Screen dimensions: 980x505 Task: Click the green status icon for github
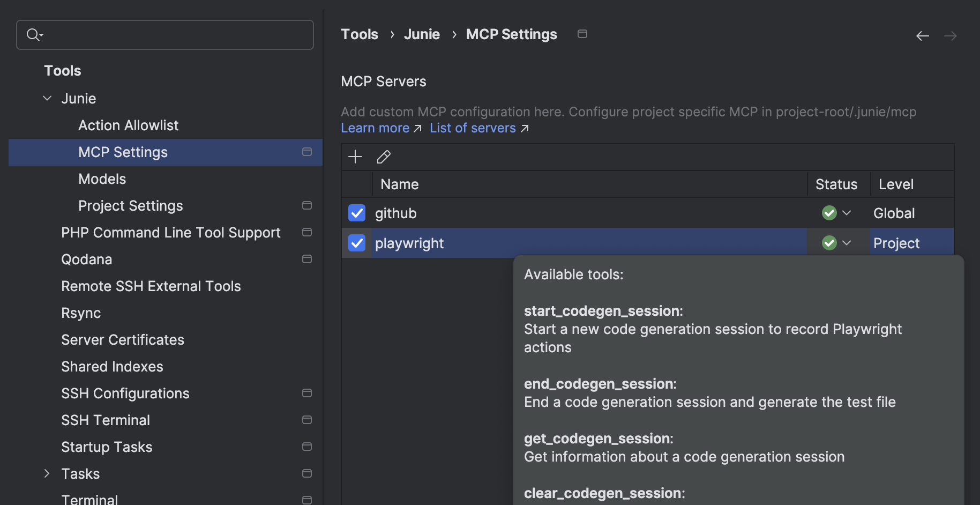point(828,213)
